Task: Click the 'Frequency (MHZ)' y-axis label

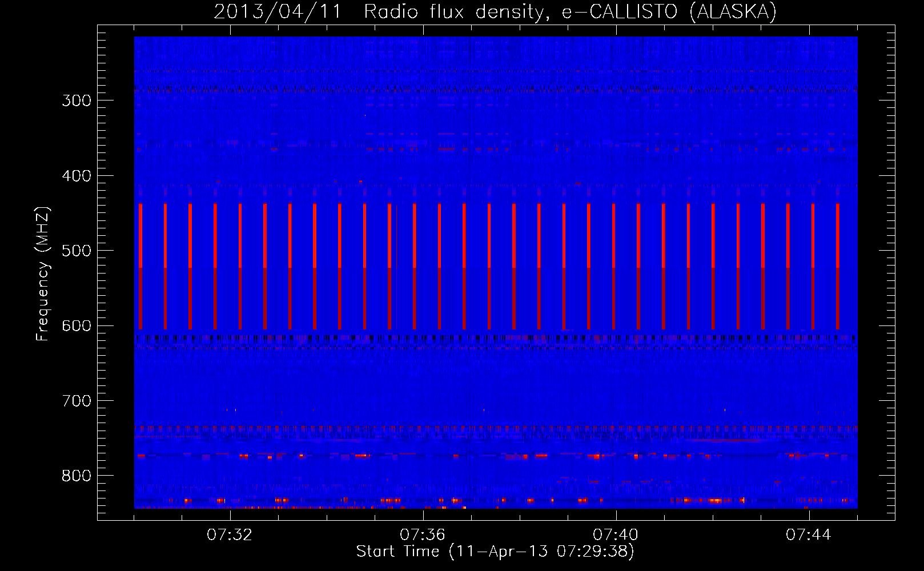Action: pyautogui.click(x=43, y=274)
